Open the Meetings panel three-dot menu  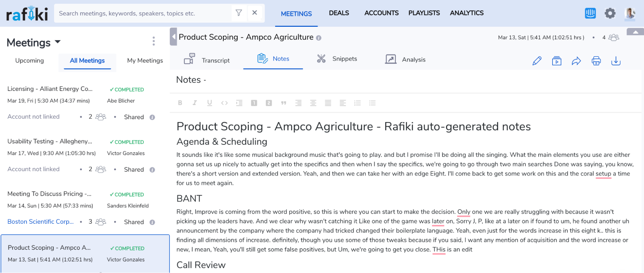(x=154, y=41)
